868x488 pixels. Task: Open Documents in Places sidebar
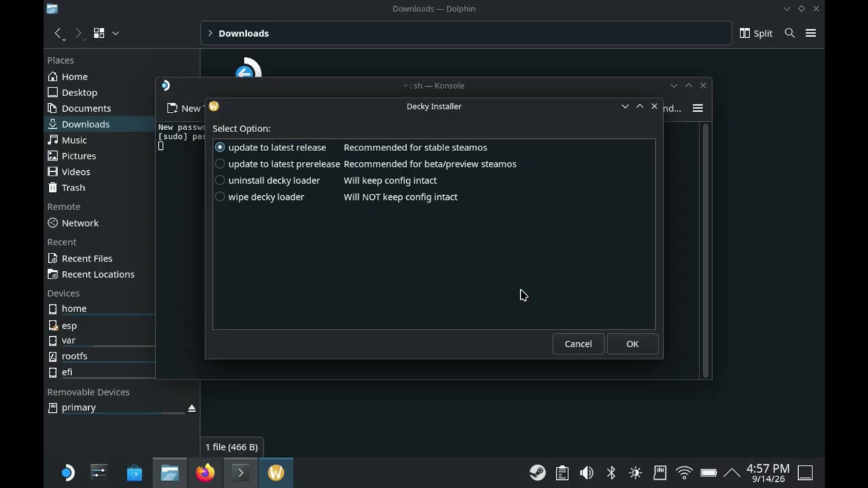(x=79, y=108)
